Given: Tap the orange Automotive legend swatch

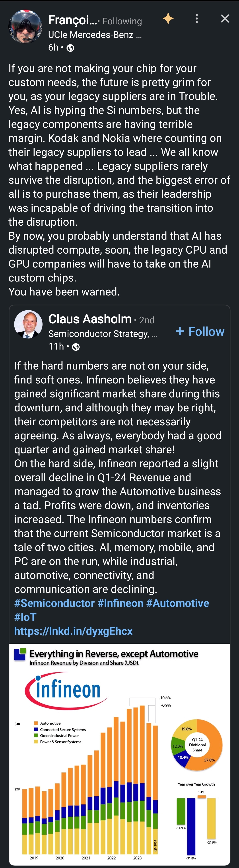Looking at the screenshot, I should pyautogui.click(x=36, y=723).
